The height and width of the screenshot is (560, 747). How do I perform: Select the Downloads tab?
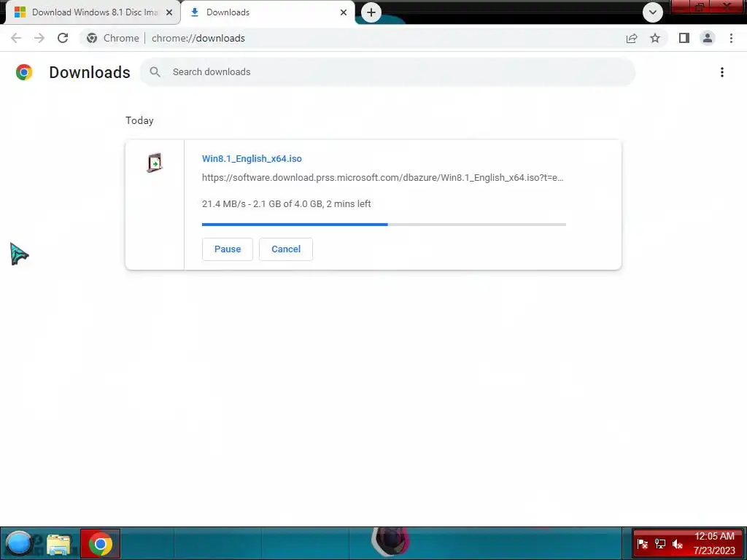(268, 12)
